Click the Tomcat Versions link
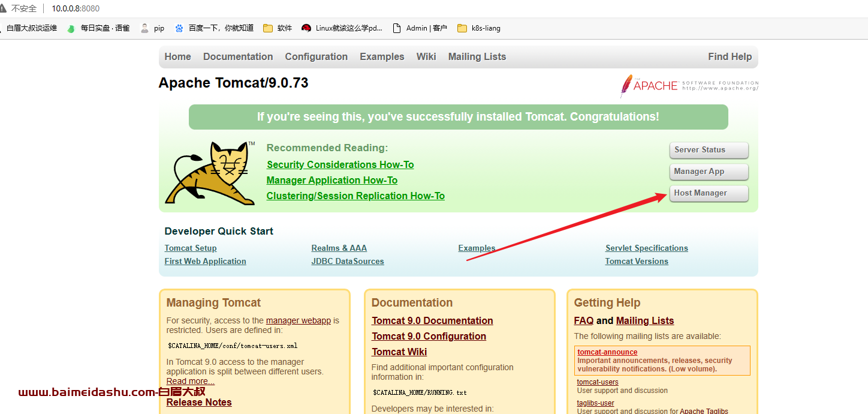The width and height of the screenshot is (868, 414). pyautogui.click(x=637, y=262)
